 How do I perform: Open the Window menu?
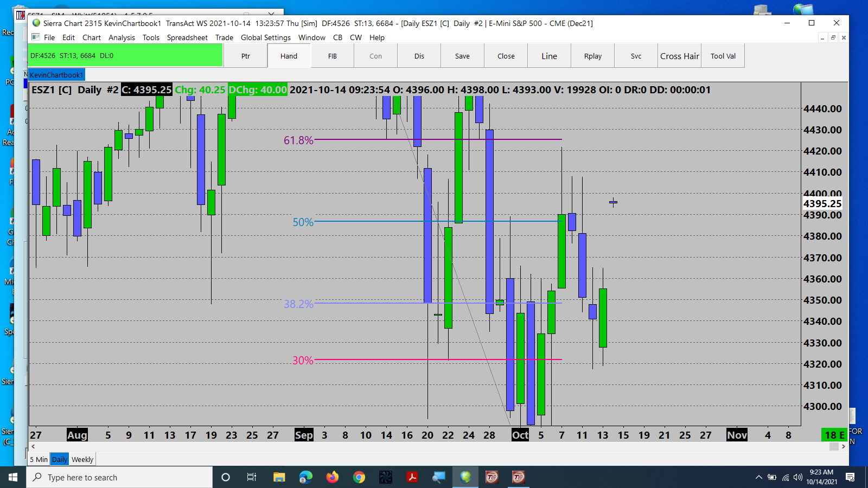pyautogui.click(x=312, y=37)
